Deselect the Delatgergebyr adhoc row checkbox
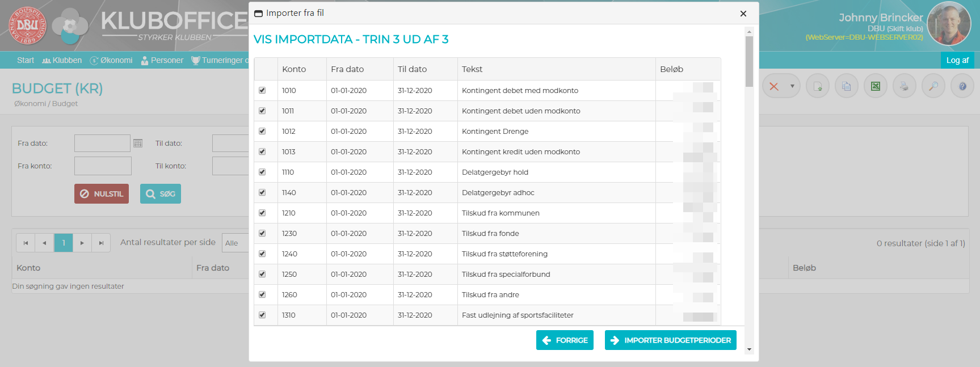 pos(262,192)
